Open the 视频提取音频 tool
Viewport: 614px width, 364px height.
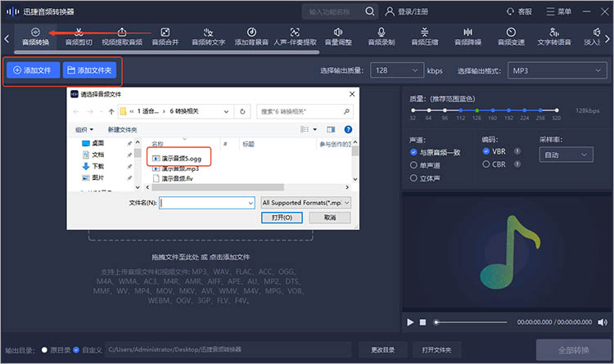click(x=122, y=37)
